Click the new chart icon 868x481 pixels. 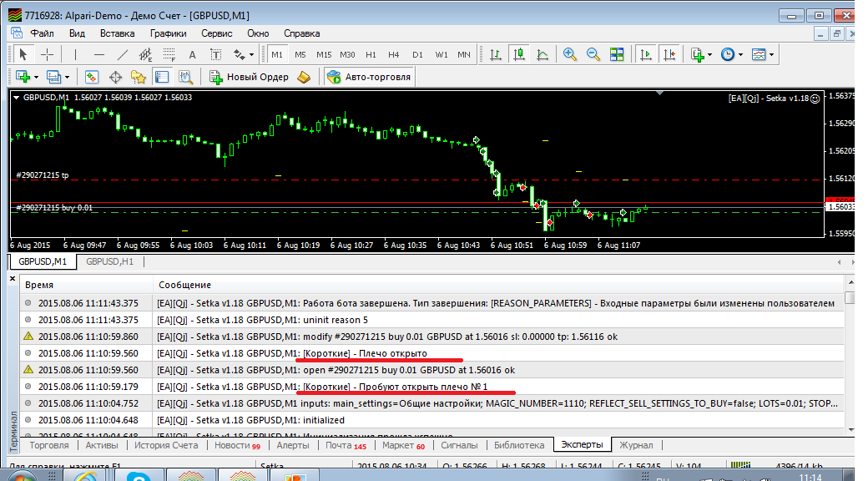[23, 77]
